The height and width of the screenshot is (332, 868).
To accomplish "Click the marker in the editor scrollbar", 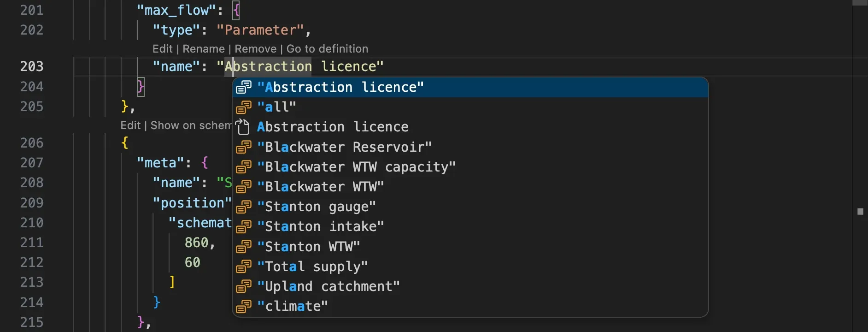I will (860, 212).
